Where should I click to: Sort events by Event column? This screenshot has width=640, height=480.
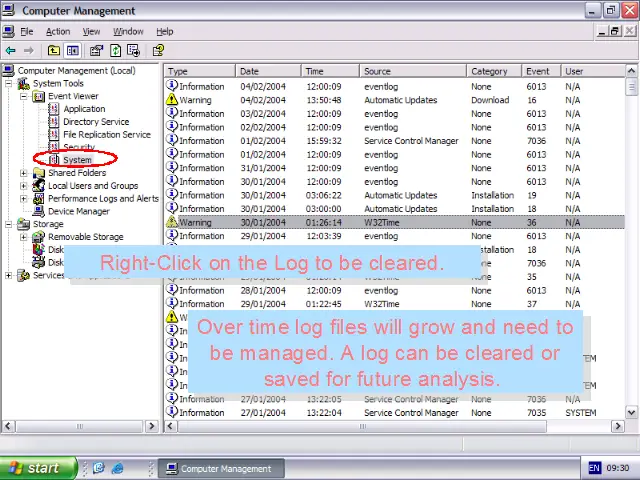pyautogui.click(x=541, y=71)
